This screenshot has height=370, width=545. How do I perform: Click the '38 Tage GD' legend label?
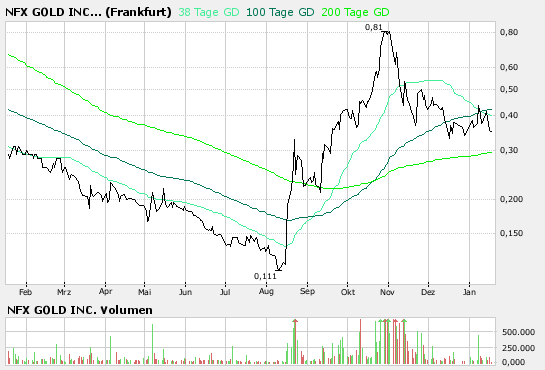209,13
